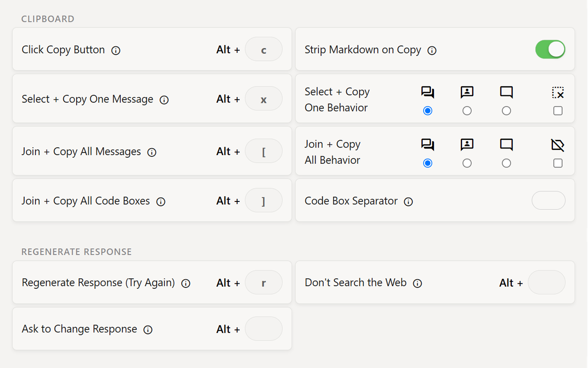Show info for Code Box Separator

[408, 201]
